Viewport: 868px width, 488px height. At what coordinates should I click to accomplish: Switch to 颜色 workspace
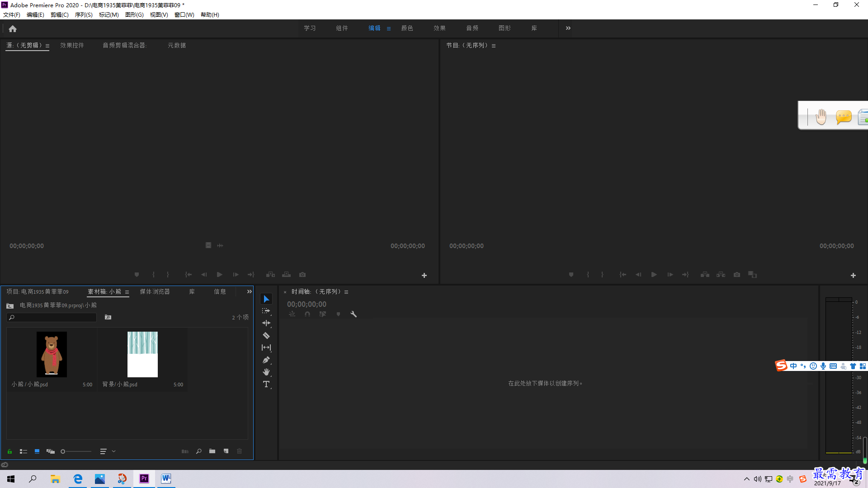tap(407, 28)
